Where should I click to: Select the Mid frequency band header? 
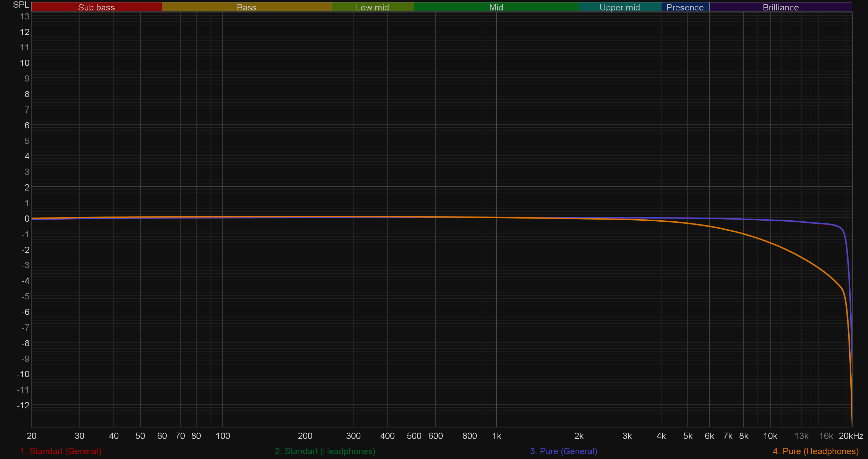(x=496, y=7)
